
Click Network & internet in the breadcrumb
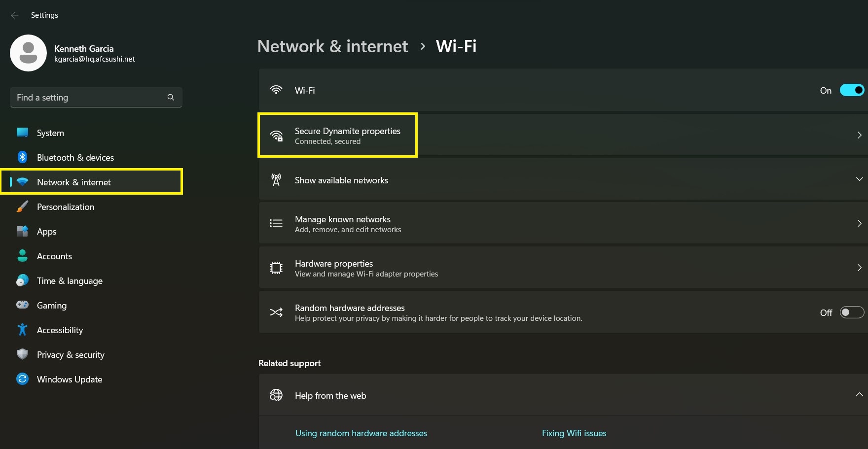(332, 46)
